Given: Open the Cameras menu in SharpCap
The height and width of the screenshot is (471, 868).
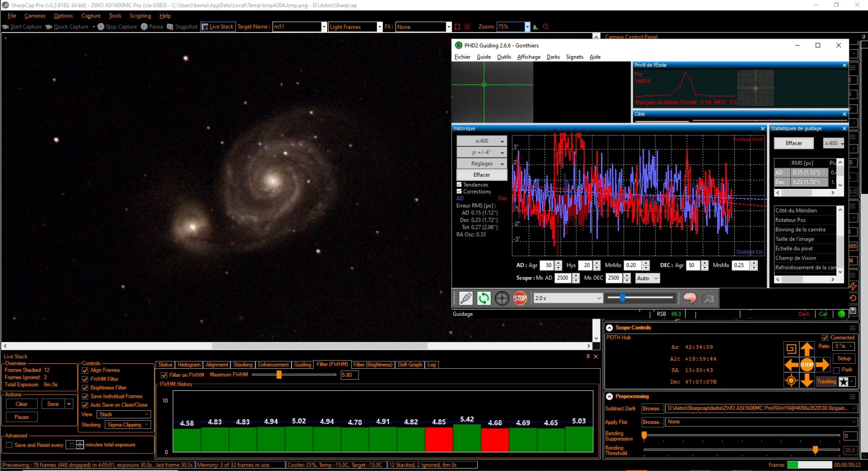Looking at the screenshot, I should coord(35,16).
